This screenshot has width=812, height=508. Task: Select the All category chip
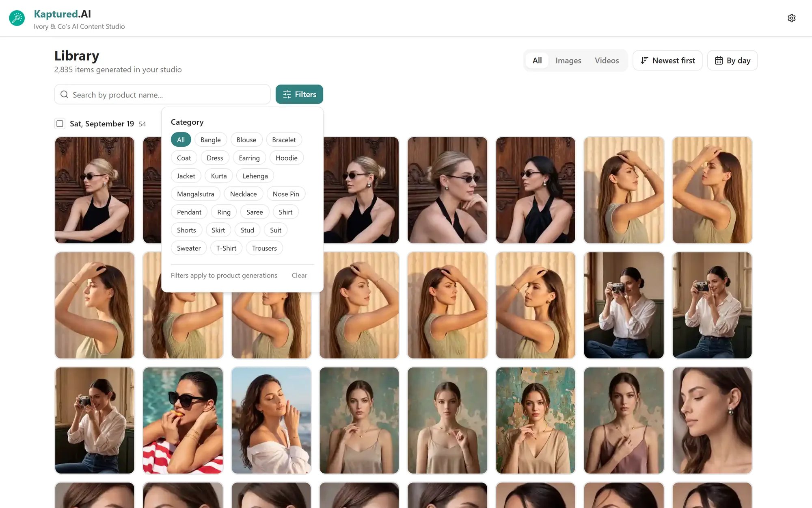pos(181,140)
